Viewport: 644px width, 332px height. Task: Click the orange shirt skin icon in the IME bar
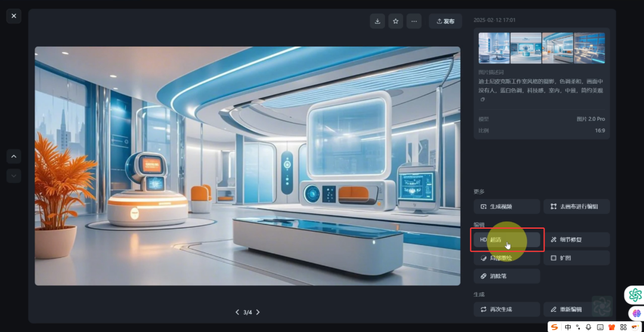(x=612, y=327)
